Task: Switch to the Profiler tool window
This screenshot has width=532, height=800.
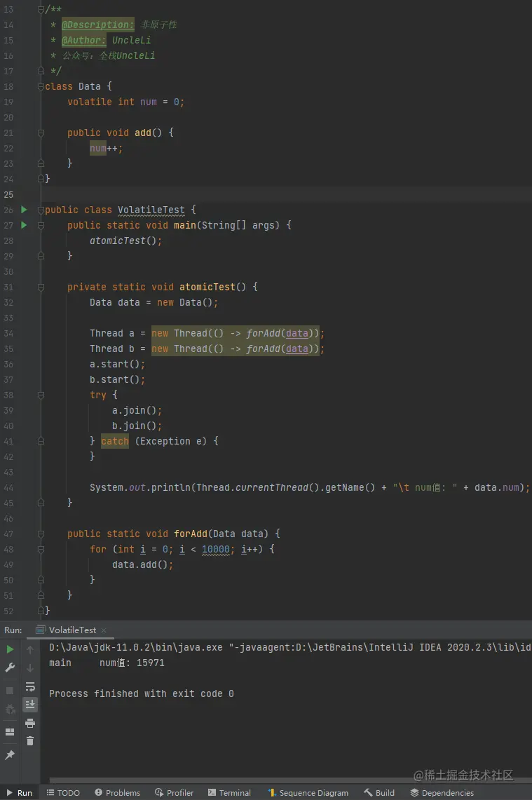Action: pyautogui.click(x=174, y=792)
